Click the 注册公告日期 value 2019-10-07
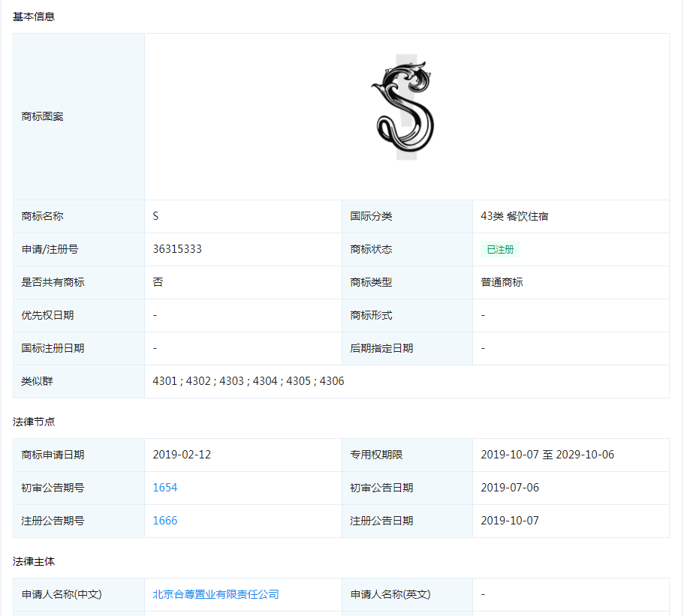 [505, 521]
